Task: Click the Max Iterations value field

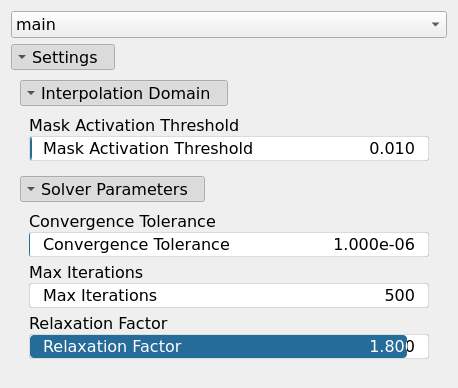Action: pos(229,295)
